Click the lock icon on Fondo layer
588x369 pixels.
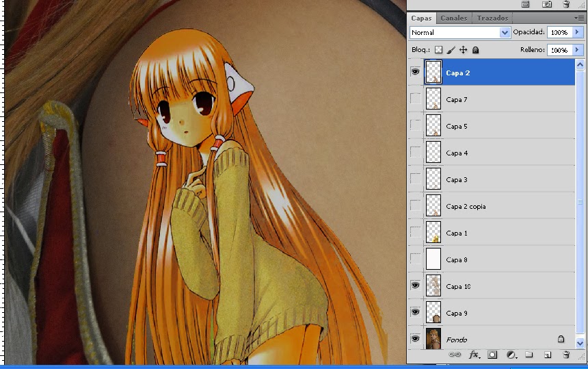click(x=561, y=339)
